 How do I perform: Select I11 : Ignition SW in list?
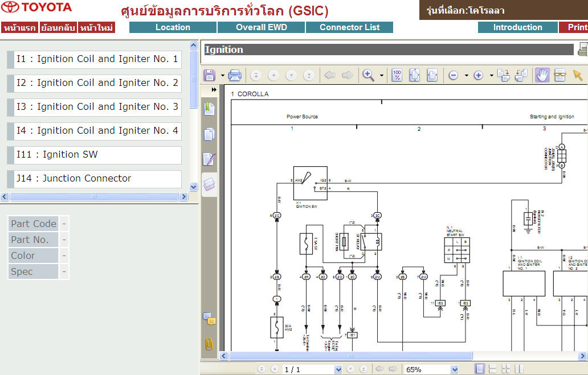click(94, 155)
